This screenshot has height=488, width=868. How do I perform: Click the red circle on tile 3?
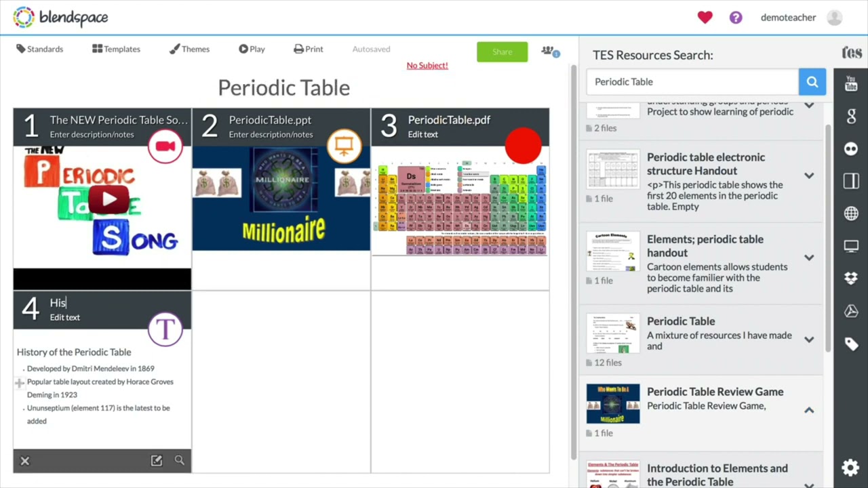pos(523,146)
